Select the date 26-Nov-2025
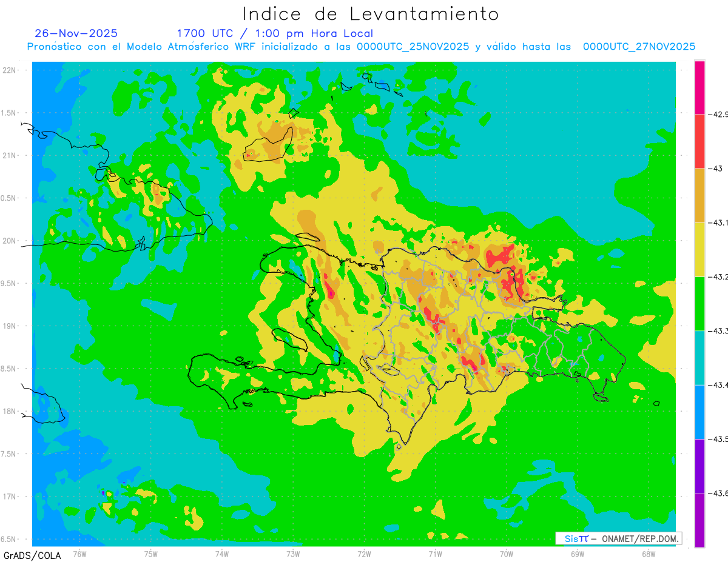This screenshot has width=728, height=562. [x=76, y=33]
